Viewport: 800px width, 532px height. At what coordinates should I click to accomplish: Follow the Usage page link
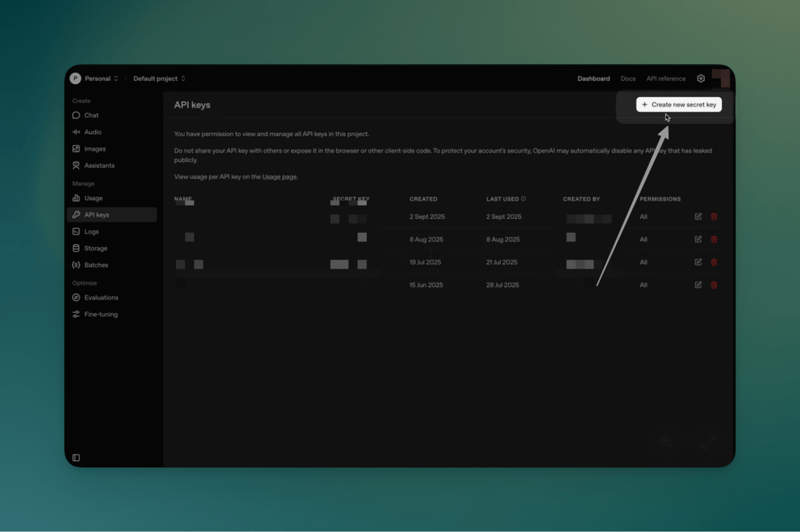(x=279, y=177)
